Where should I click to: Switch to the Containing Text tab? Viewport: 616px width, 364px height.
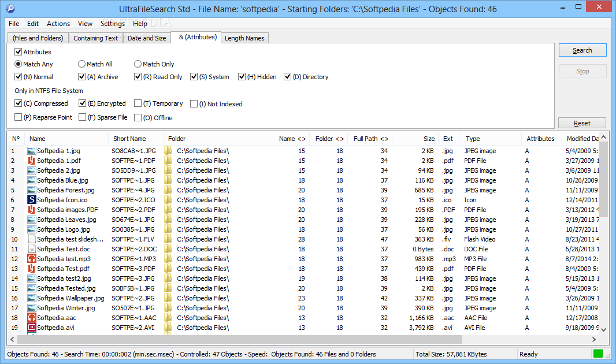[95, 38]
